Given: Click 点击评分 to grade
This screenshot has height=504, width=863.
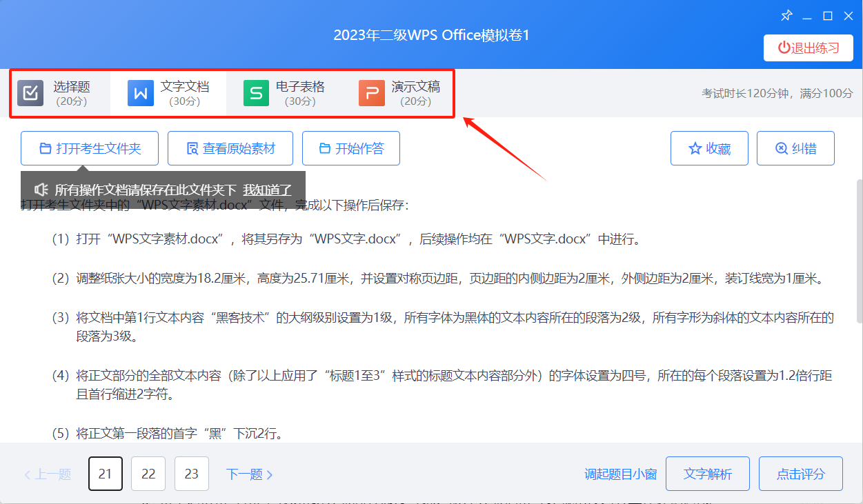Looking at the screenshot, I should (800, 474).
